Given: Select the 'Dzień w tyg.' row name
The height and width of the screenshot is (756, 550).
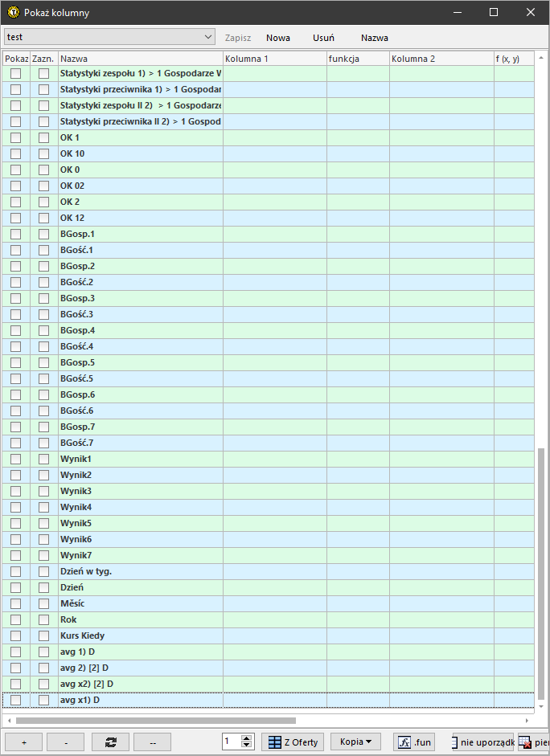Looking at the screenshot, I should [86, 571].
